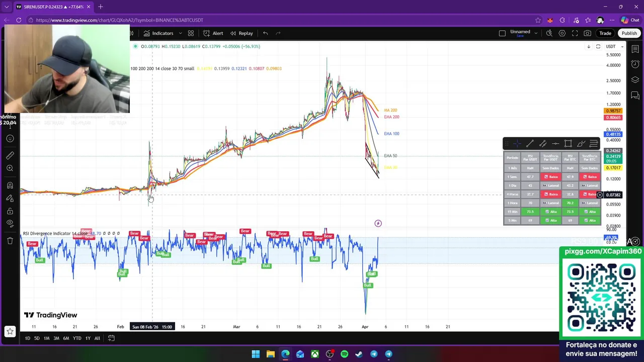The image size is (644, 362).
Task: Open the Trade panel
Action: (x=605, y=33)
